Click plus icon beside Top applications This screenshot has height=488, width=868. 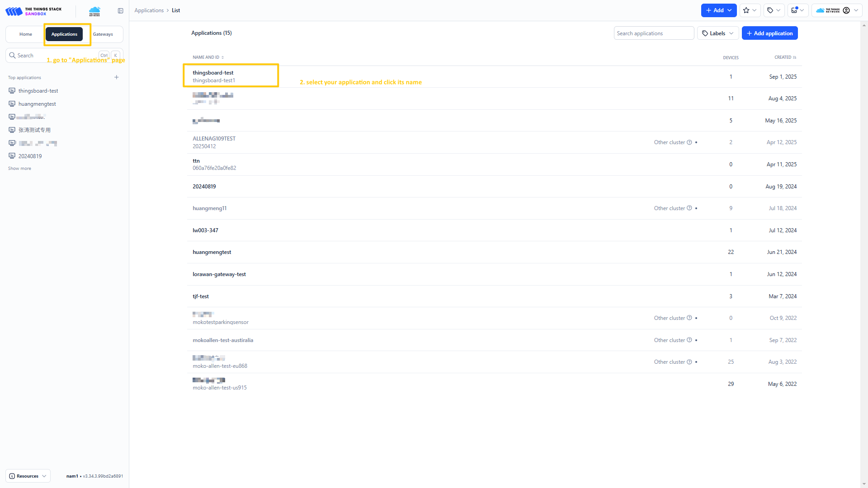tap(117, 77)
